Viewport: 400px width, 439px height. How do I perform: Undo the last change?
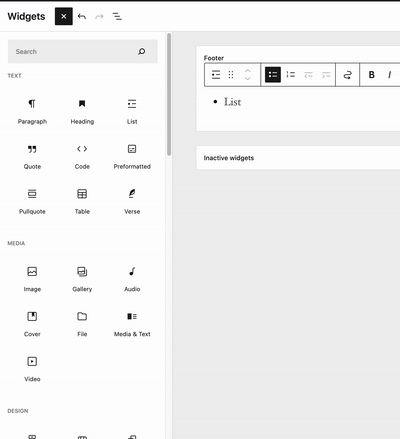(82, 16)
